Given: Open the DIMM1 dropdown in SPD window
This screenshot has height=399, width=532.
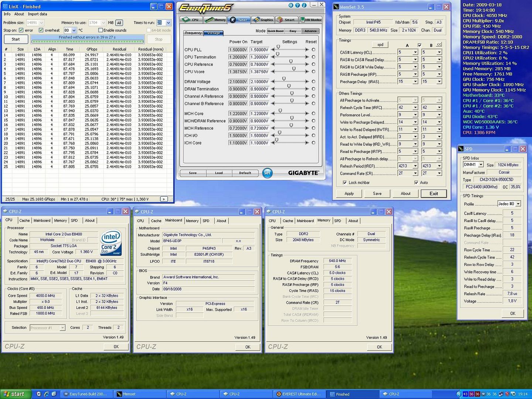Looking at the screenshot, I should tap(481, 164).
